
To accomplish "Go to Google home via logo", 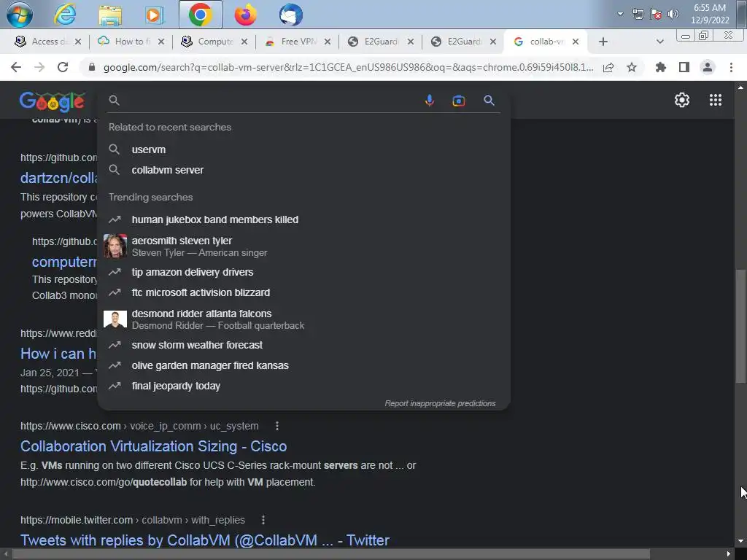I will (x=53, y=101).
